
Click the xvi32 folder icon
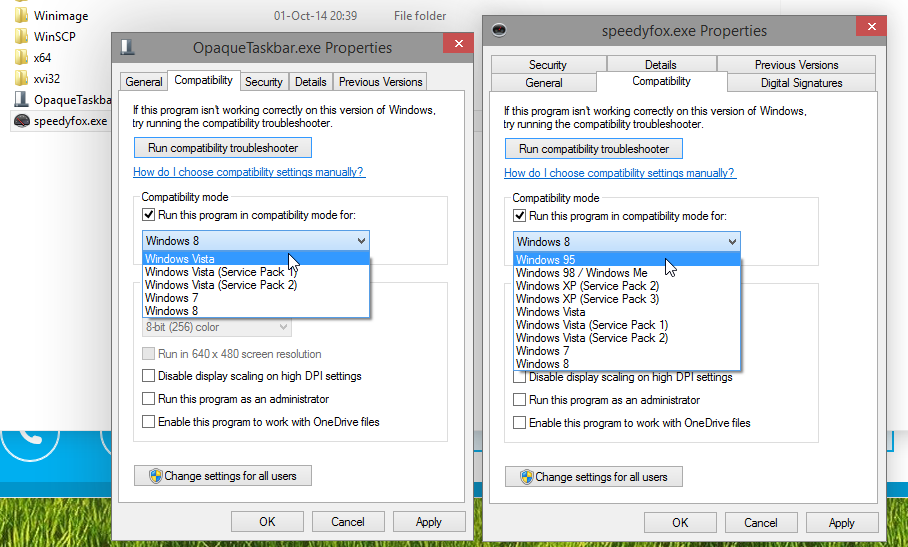(21, 78)
